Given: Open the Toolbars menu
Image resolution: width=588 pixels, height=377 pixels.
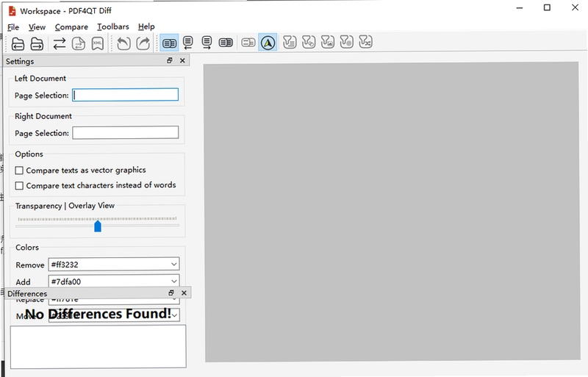Looking at the screenshot, I should (113, 27).
